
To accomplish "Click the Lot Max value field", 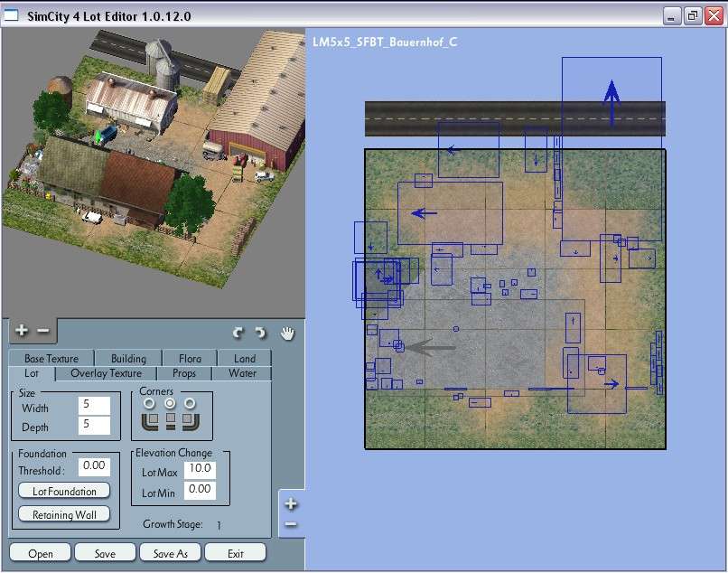I will pyautogui.click(x=200, y=469).
